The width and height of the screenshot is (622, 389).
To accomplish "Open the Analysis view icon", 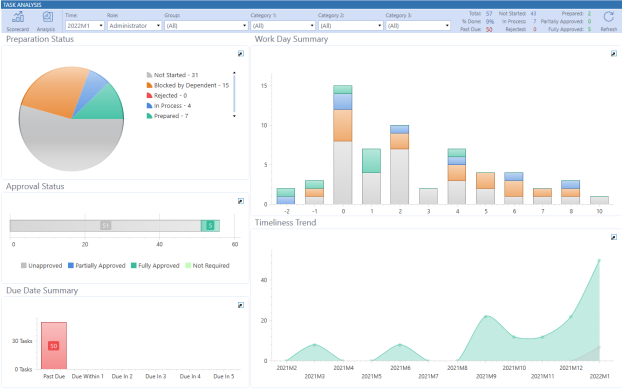I will pos(47,17).
